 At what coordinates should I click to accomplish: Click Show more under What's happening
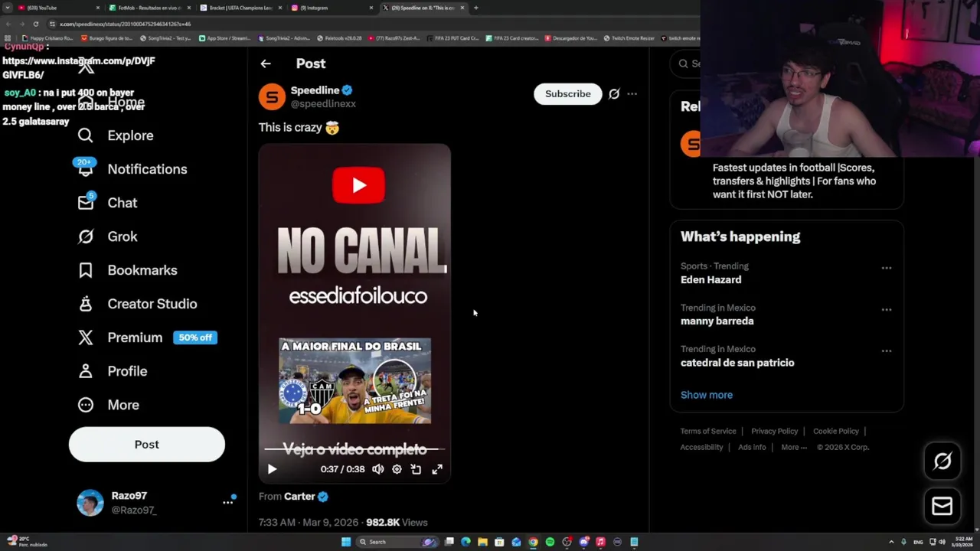pyautogui.click(x=707, y=395)
